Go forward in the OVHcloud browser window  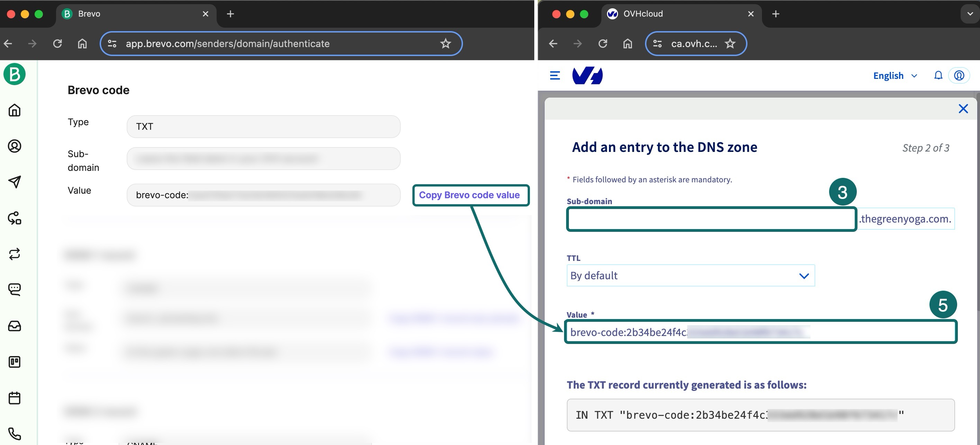coord(578,44)
